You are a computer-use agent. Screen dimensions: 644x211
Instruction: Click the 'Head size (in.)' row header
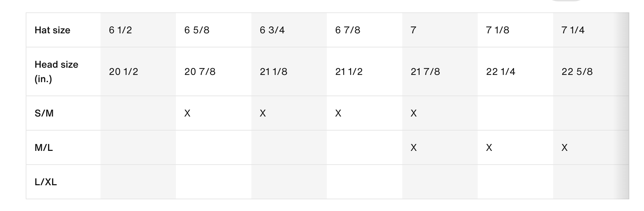coord(56,71)
